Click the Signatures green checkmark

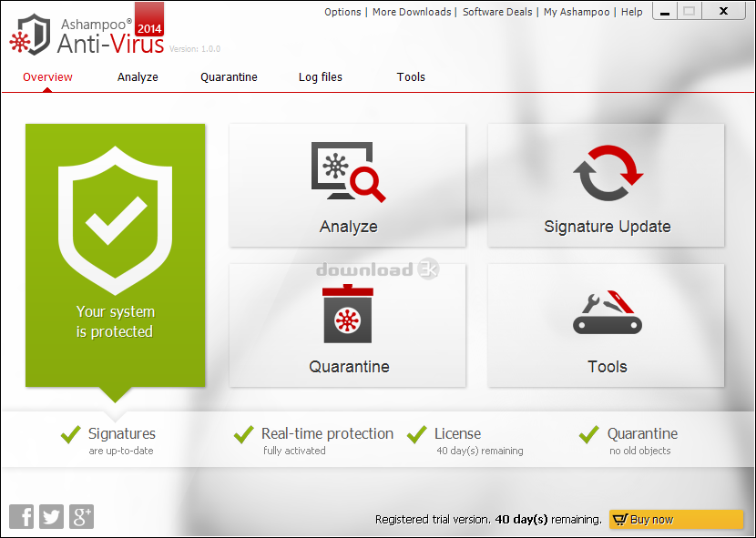coord(71,434)
